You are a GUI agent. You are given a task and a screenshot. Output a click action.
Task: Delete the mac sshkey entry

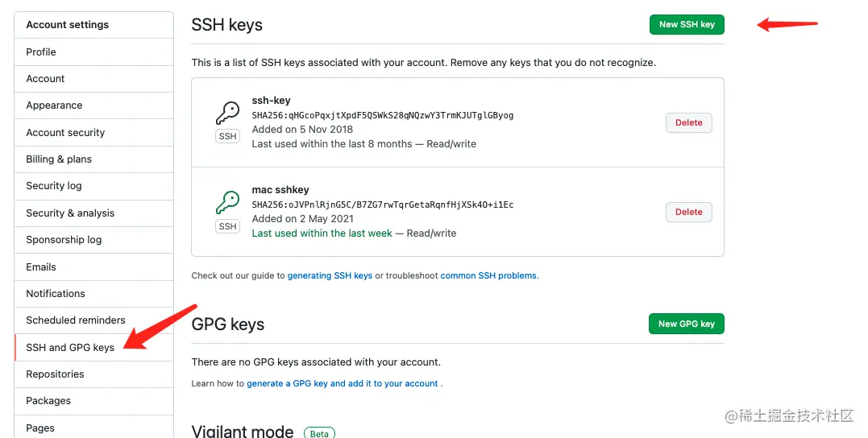tap(688, 212)
